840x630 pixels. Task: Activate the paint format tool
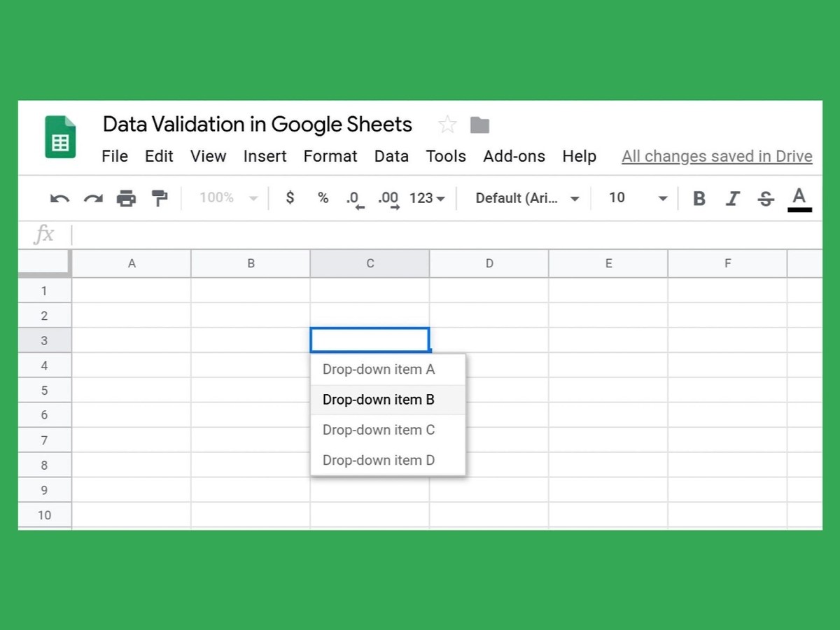(x=160, y=198)
